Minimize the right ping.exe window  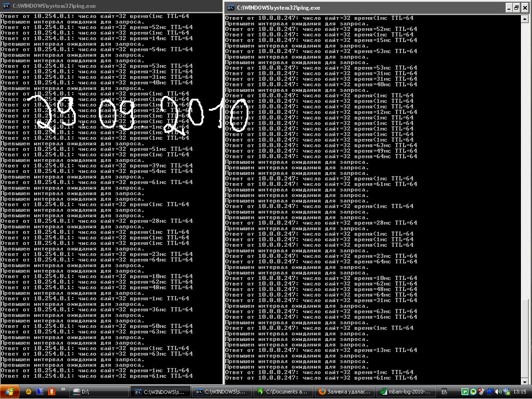coord(508,8)
